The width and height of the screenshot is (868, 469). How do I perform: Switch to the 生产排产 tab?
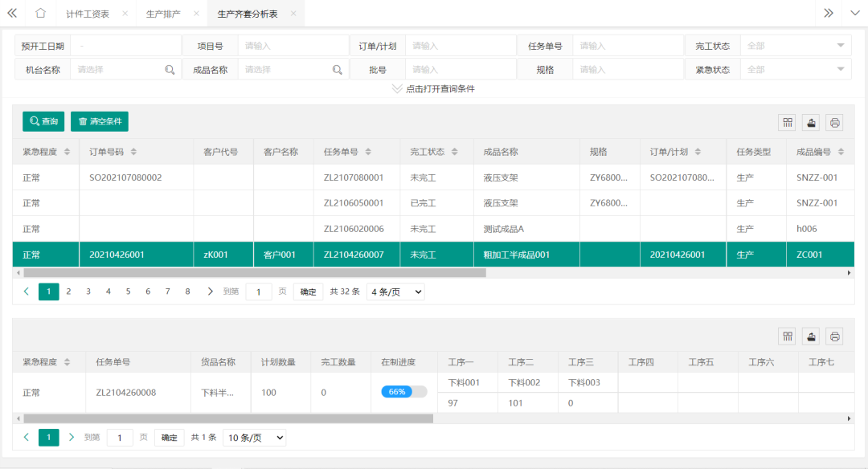163,14
